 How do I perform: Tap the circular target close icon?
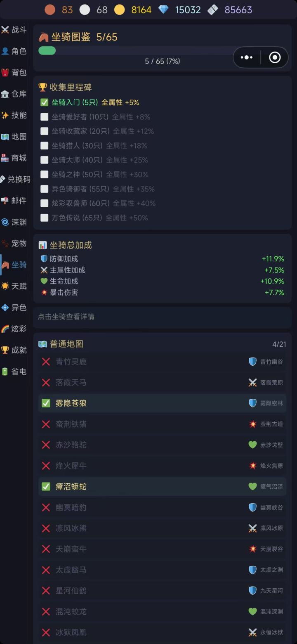tap(275, 57)
